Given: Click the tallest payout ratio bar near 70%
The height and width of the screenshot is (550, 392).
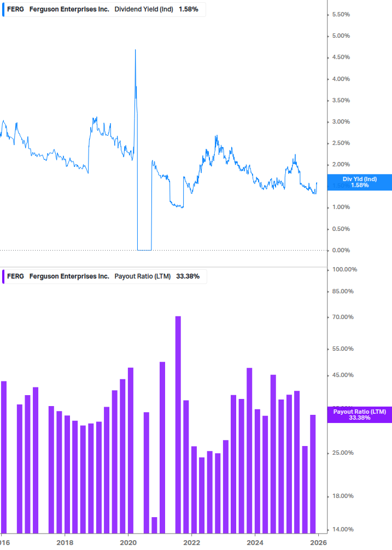Looking at the screenshot, I should pos(178,425).
